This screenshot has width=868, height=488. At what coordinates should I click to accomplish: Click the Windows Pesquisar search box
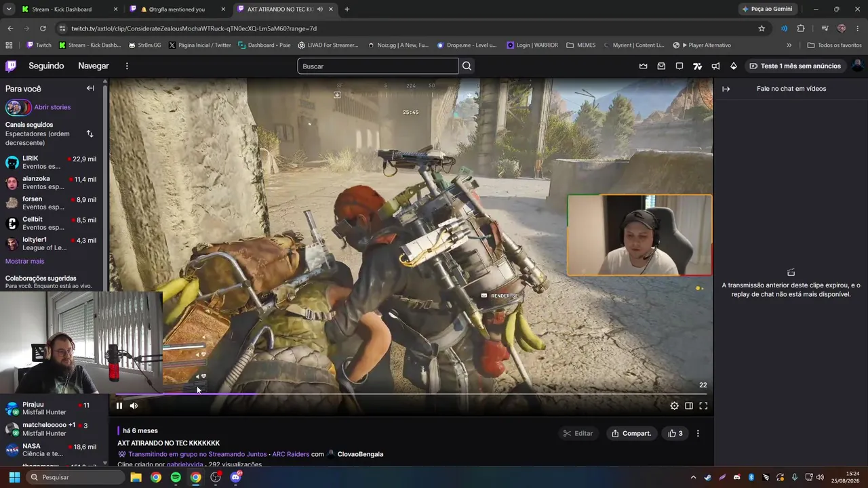pyautogui.click(x=75, y=477)
